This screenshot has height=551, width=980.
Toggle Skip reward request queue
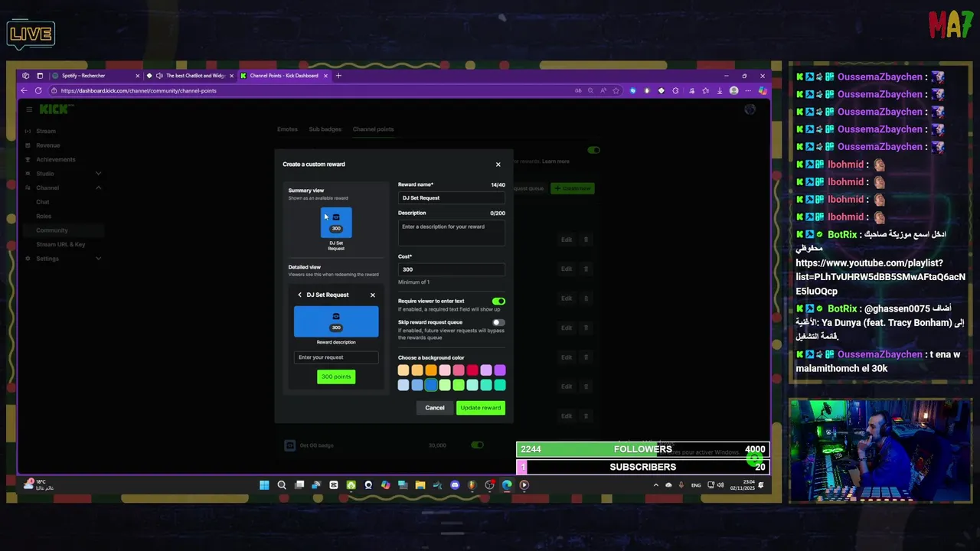498,322
